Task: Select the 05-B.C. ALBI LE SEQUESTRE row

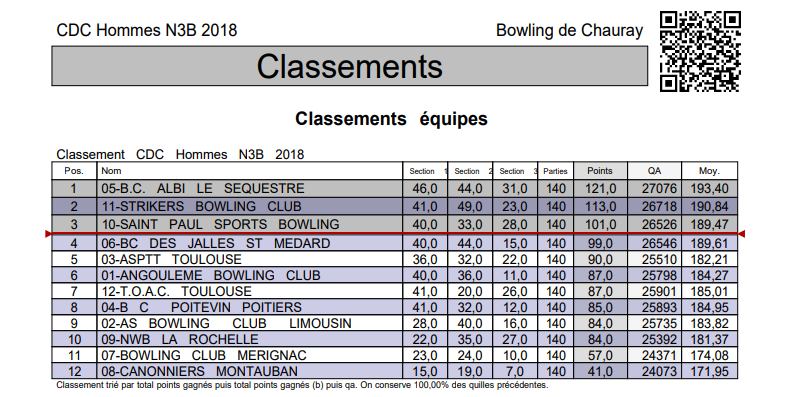Action: 395,188
